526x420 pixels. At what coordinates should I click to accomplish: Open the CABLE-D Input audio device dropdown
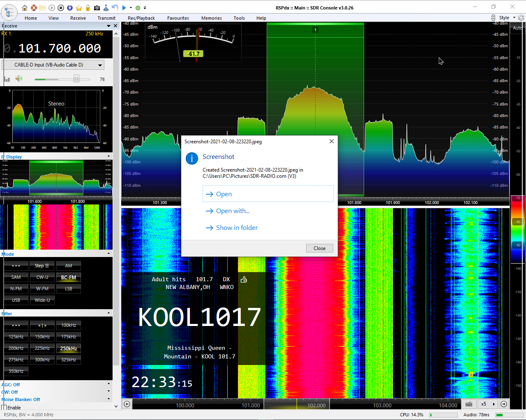[x=100, y=65]
